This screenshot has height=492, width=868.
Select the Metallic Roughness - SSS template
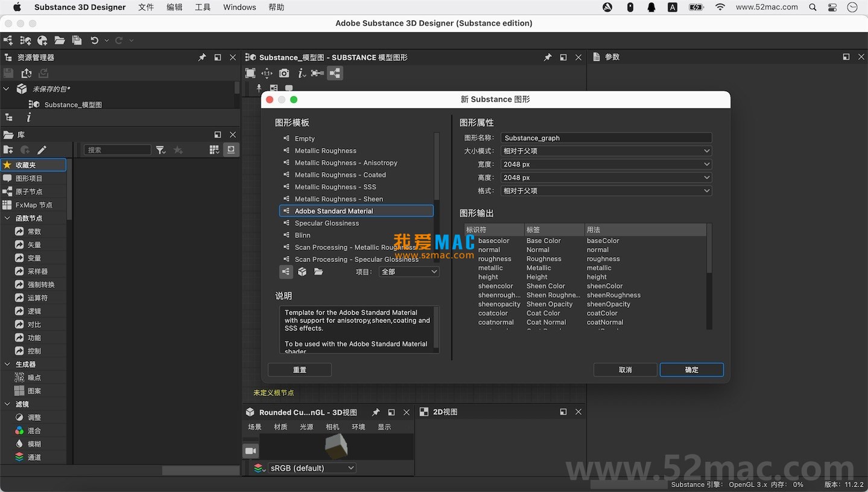click(356, 187)
